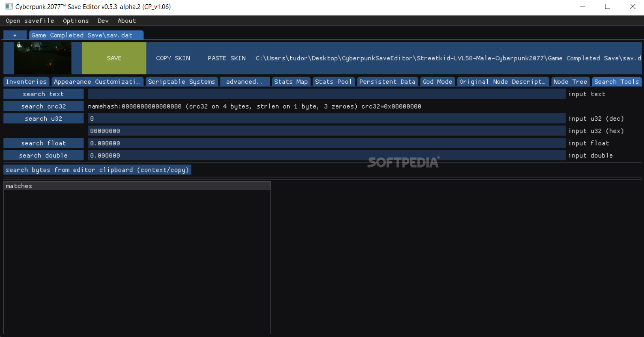The width and height of the screenshot is (644, 337).
Task: Maximize the Save Editor window
Action: 608,6
